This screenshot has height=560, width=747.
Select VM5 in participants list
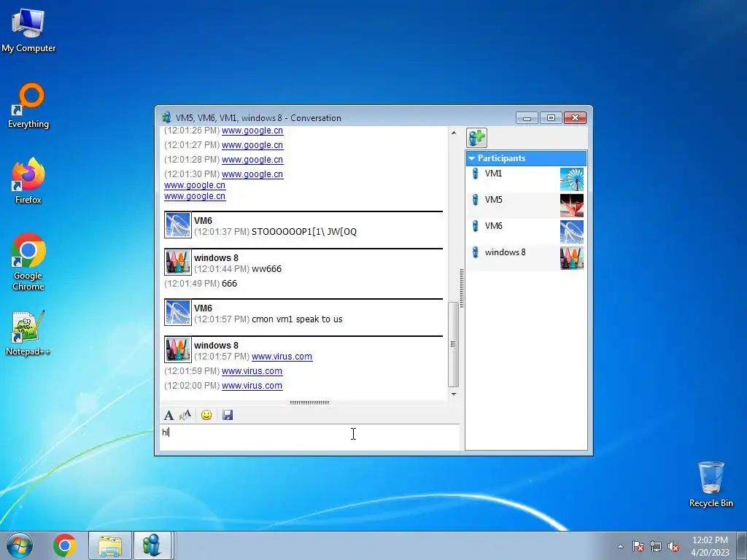526,205
